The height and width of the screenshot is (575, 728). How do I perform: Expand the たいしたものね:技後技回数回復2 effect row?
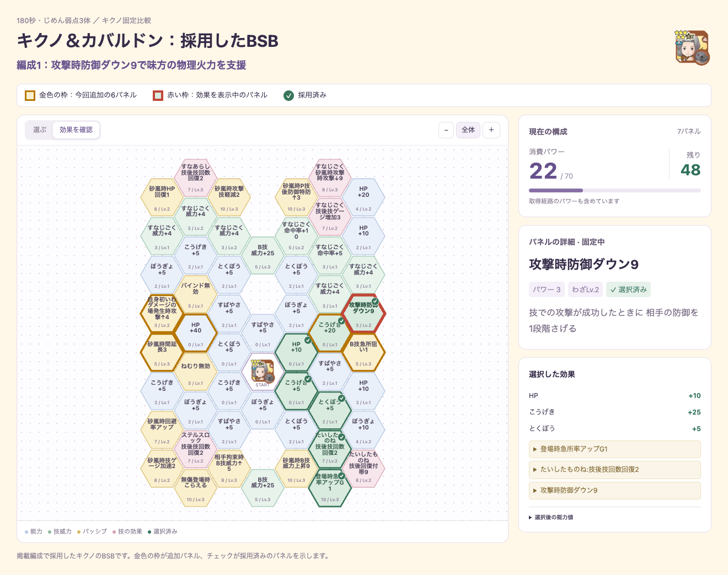[x=614, y=470]
